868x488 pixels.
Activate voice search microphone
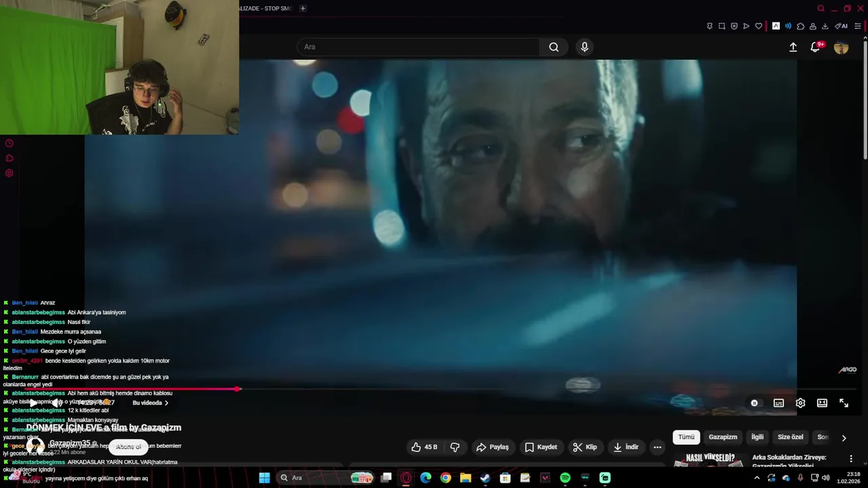(x=585, y=47)
